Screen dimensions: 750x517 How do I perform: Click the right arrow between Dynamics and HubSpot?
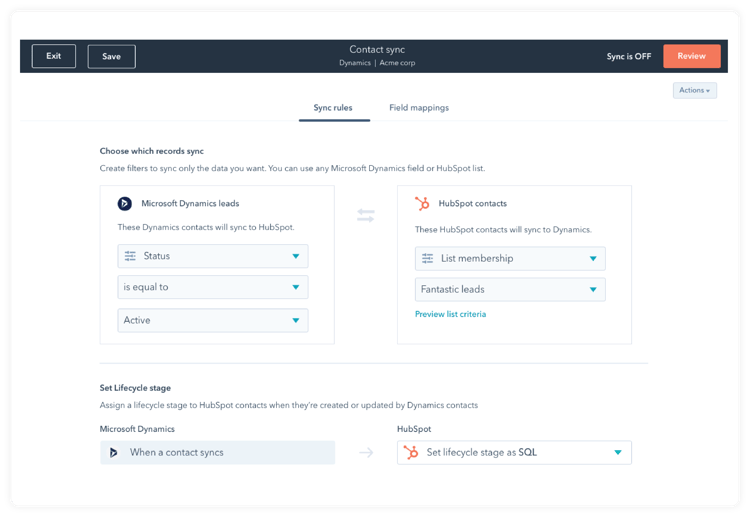366,453
